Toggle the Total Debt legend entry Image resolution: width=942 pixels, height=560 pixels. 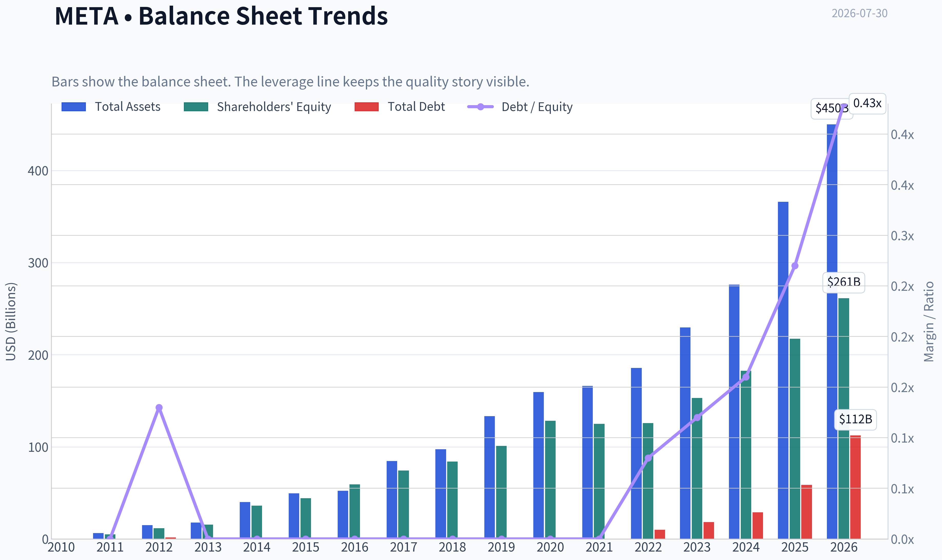[400, 107]
